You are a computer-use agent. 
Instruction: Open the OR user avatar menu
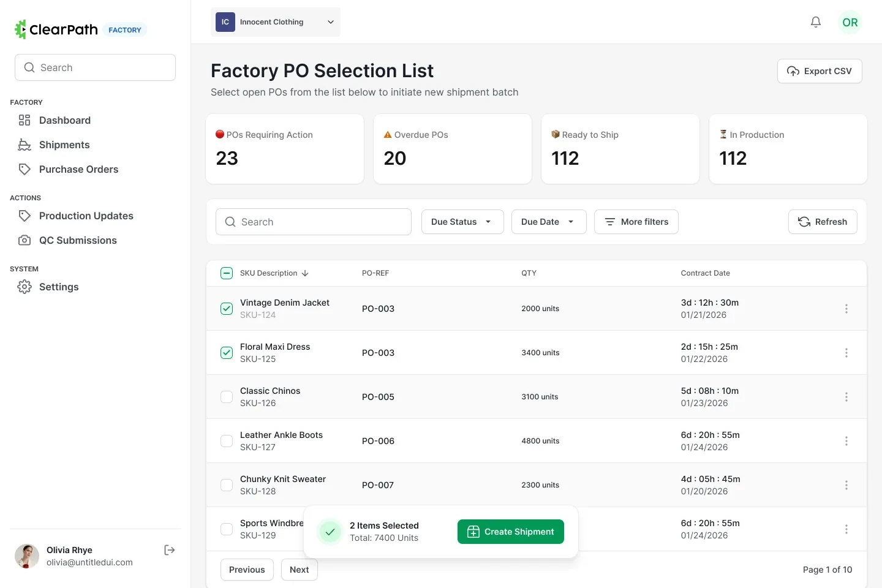pos(850,22)
